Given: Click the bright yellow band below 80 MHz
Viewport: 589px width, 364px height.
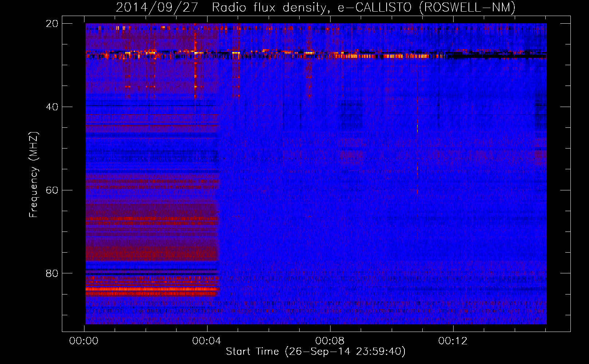Looking at the screenshot, I should [152, 289].
